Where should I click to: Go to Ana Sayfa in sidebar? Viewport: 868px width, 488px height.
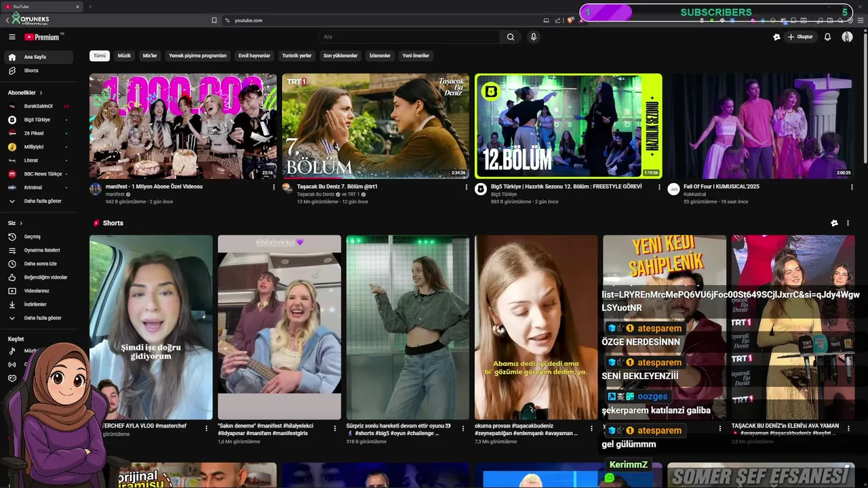(38, 57)
